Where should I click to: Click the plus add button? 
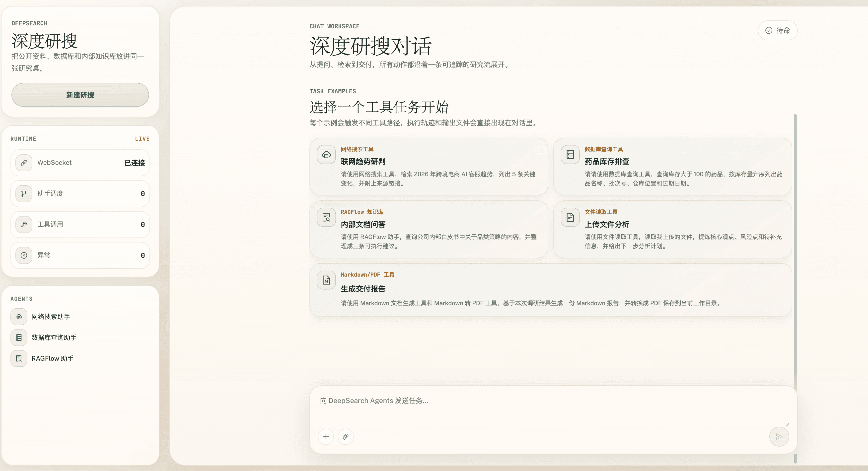[326, 437]
